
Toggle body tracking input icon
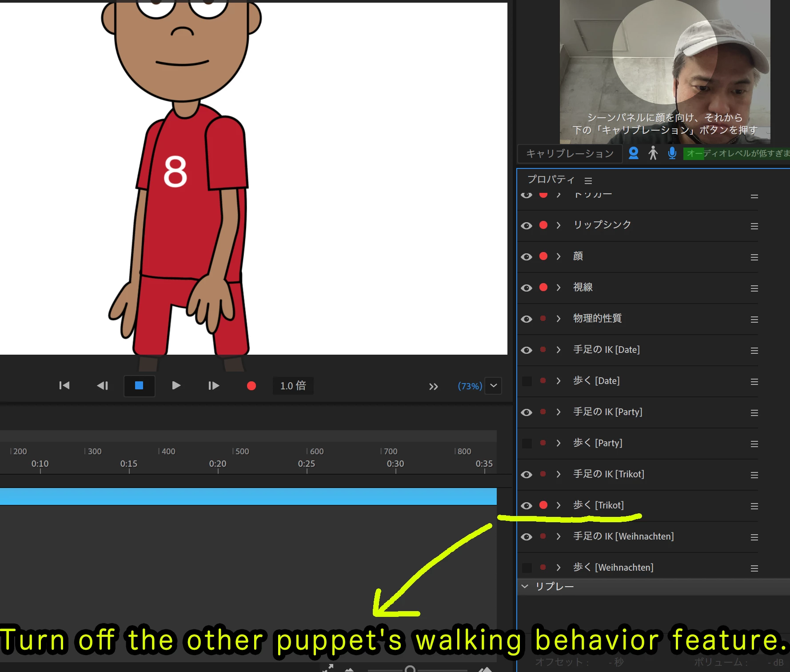coord(653,153)
